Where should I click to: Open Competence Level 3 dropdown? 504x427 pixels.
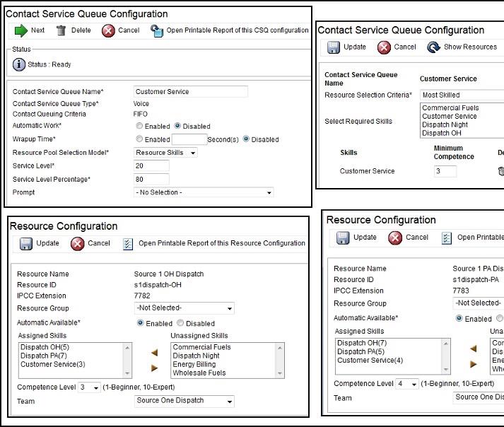click(89, 387)
